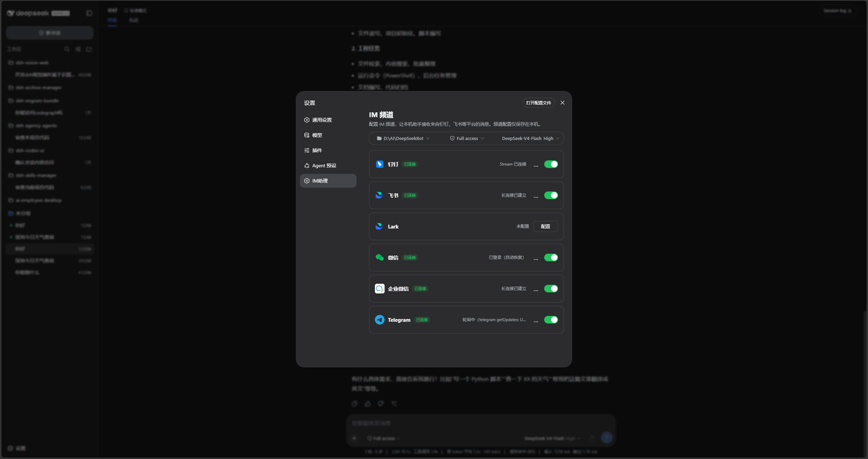This screenshot has height=459, width=868.
Task: Click the share icon under the chat reply
Action: pyautogui.click(x=394, y=404)
